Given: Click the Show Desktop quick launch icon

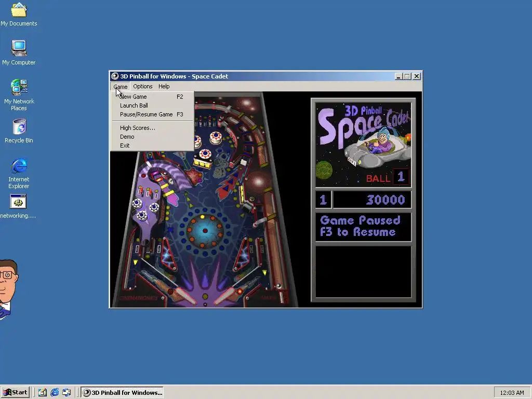Looking at the screenshot, I should [x=43, y=393].
